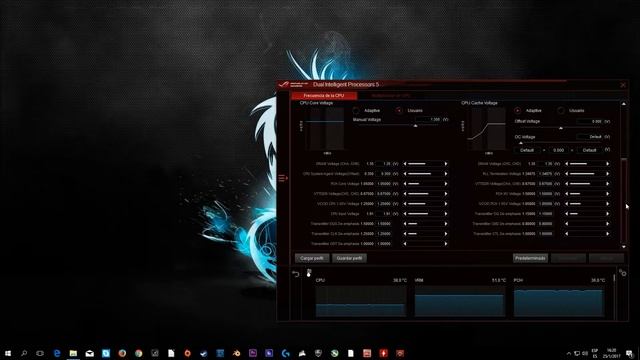Open Task View from the taskbar
Viewport: 640px width, 360px height.
point(40,353)
